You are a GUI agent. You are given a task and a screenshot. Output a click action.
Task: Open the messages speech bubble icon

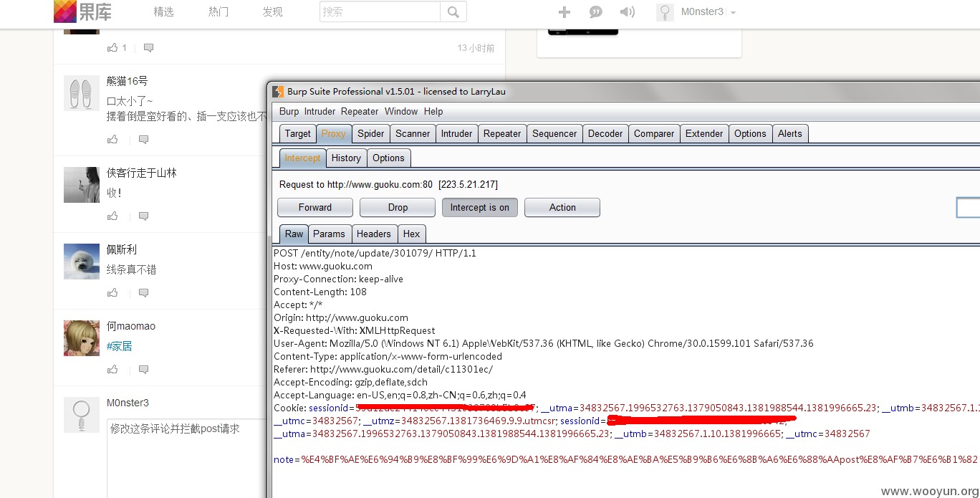coord(595,11)
